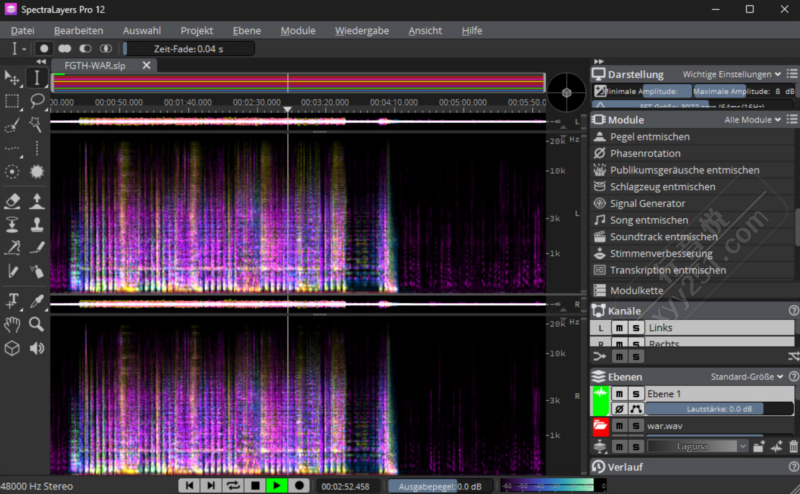Open the Laguna colormap dropdown
The width and height of the screenshot is (800, 494).
pyautogui.click(x=697, y=447)
